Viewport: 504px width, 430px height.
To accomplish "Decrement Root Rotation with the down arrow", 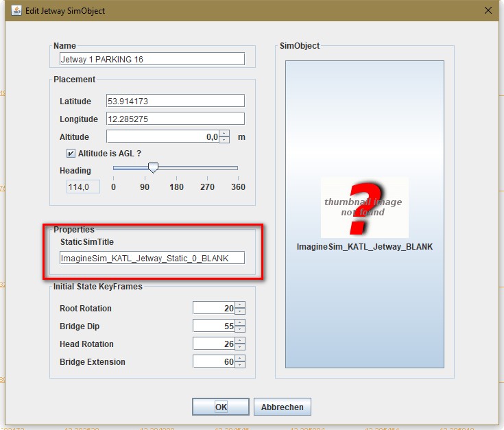I will click(x=240, y=311).
